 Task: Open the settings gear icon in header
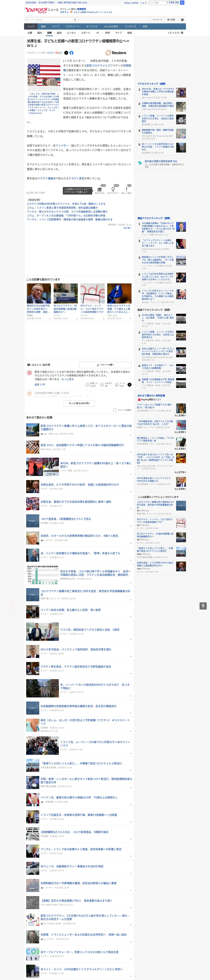(x=182, y=20)
